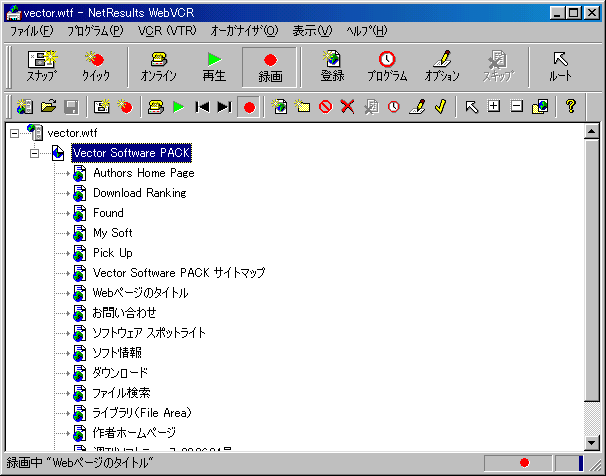Screen dimensions: 606x476
Task: Select the ファイル検索 tree item
Action: [x=121, y=393]
